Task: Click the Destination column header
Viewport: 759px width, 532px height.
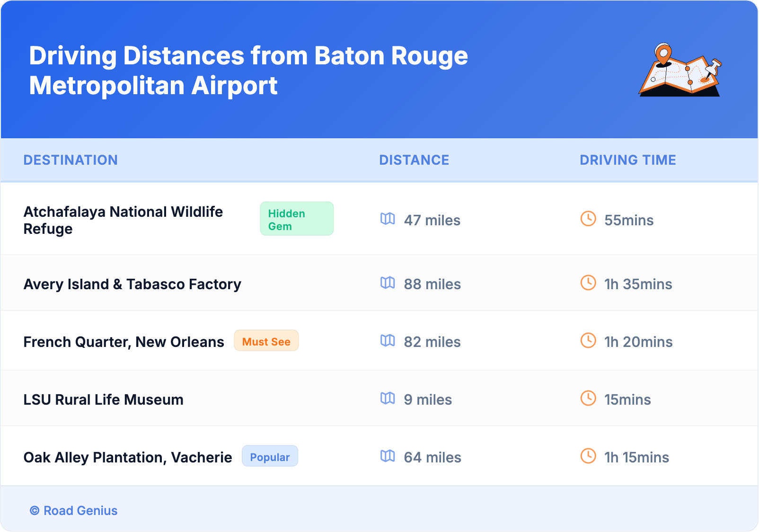Action: point(71,160)
